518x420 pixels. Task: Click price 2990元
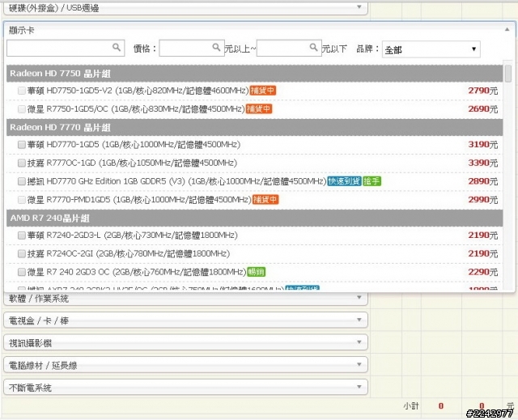click(482, 199)
